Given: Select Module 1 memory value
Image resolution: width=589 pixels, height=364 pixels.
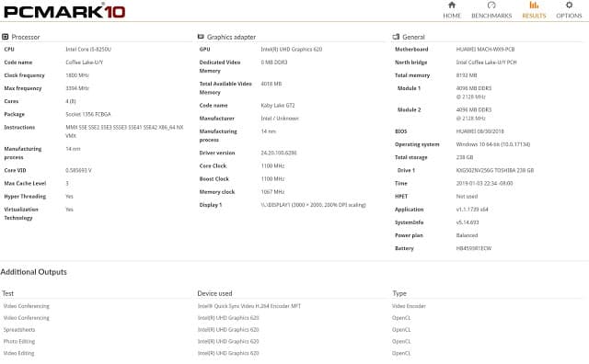Looking at the screenshot, I should click(x=474, y=92).
